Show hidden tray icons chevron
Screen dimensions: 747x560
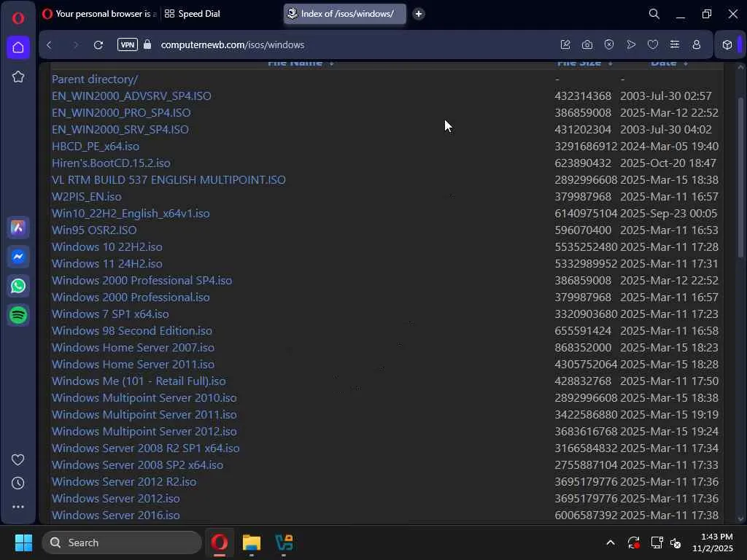[x=611, y=542]
